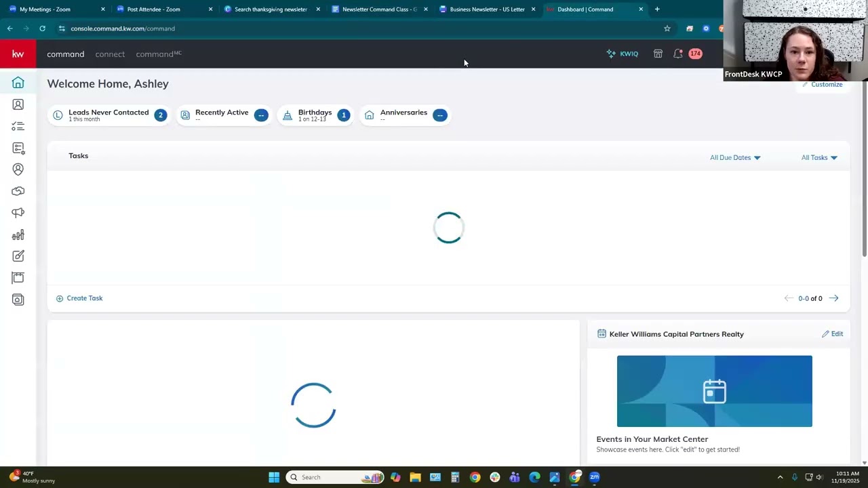Open Customize dashboard link
This screenshot has height=488, width=868.
tap(822, 84)
